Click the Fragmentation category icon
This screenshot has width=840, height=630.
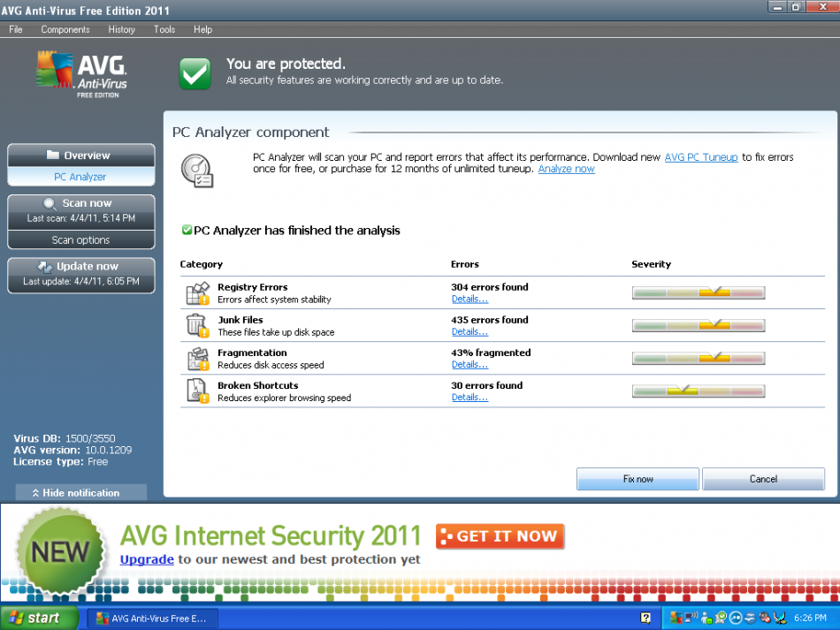[x=197, y=359]
